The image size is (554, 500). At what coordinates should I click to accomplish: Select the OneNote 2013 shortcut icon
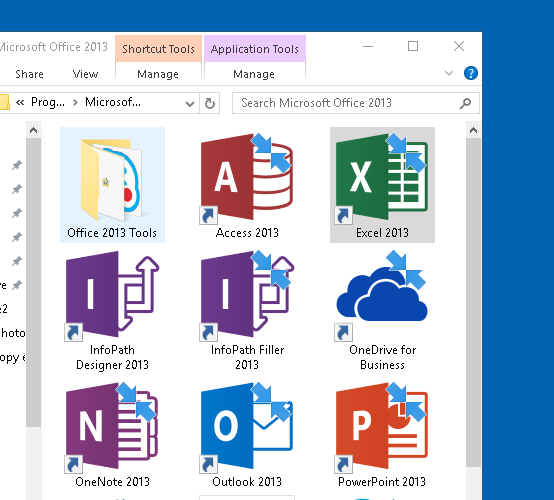pyautogui.click(x=112, y=428)
